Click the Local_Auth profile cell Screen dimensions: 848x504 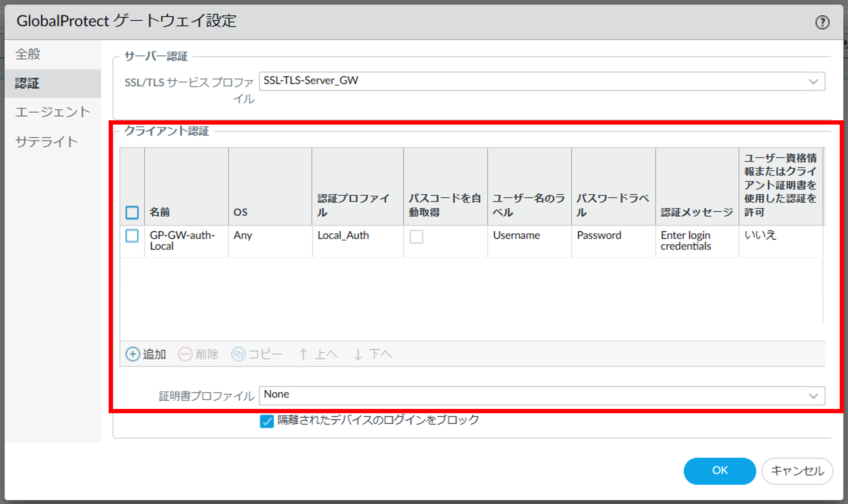[343, 235]
